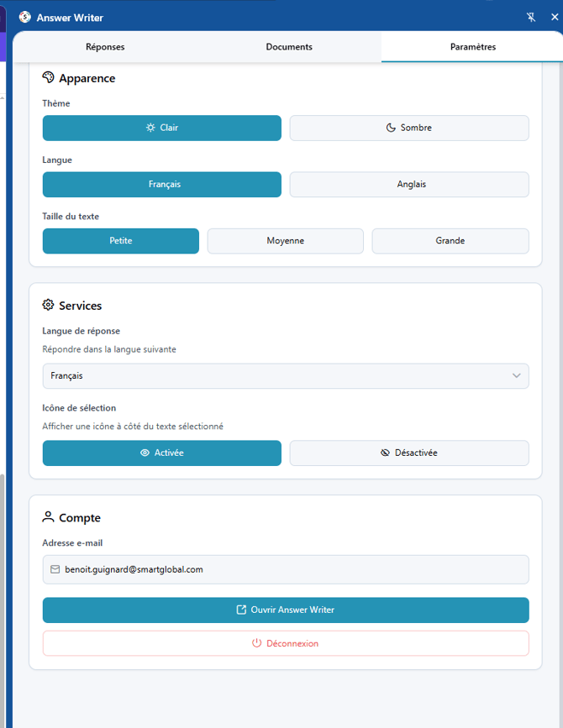Click the Icône de sélection label
563x728 pixels.
click(79, 408)
